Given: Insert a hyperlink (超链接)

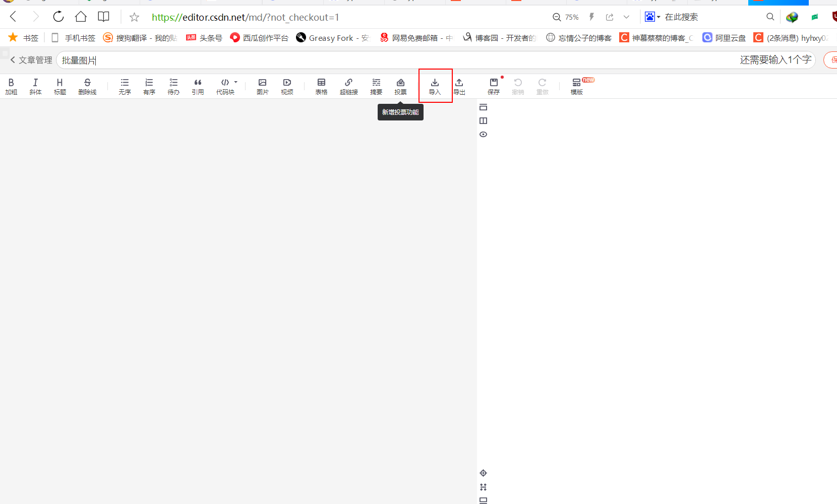Looking at the screenshot, I should point(348,86).
